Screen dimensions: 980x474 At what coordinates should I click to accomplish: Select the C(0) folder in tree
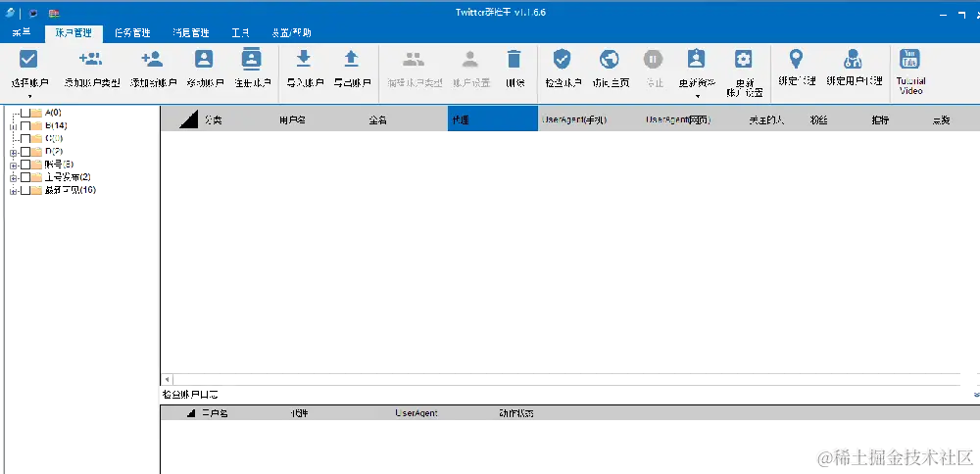[54, 139]
